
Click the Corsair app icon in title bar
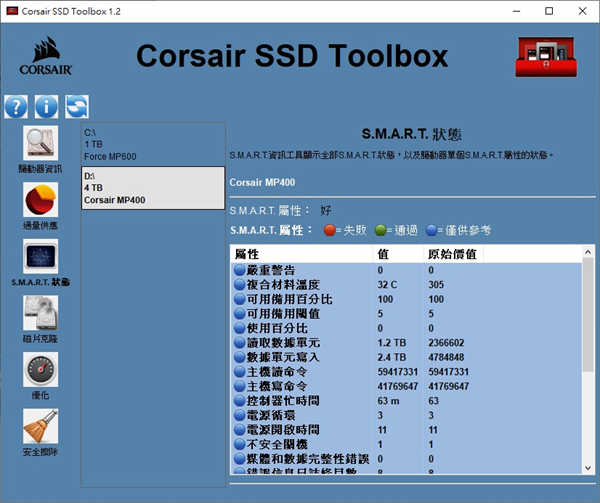click(x=12, y=11)
